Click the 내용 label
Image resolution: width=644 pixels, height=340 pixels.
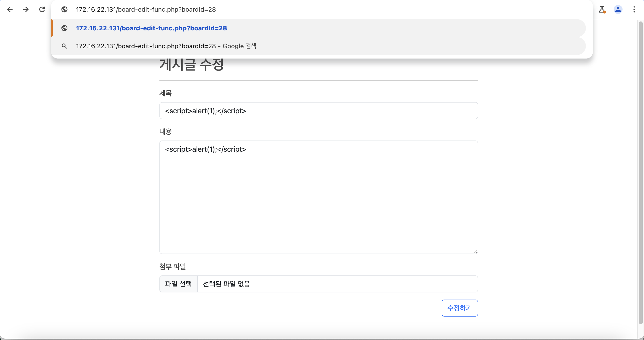(x=165, y=132)
